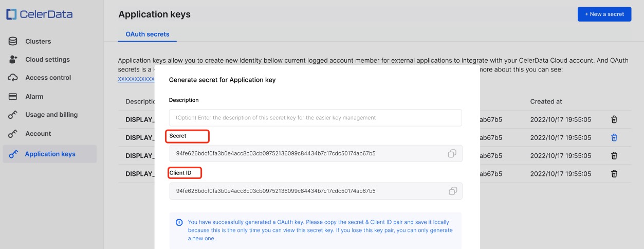This screenshot has height=249, width=644.
Task: Click the Access control cloud icon
Action: coord(13,78)
